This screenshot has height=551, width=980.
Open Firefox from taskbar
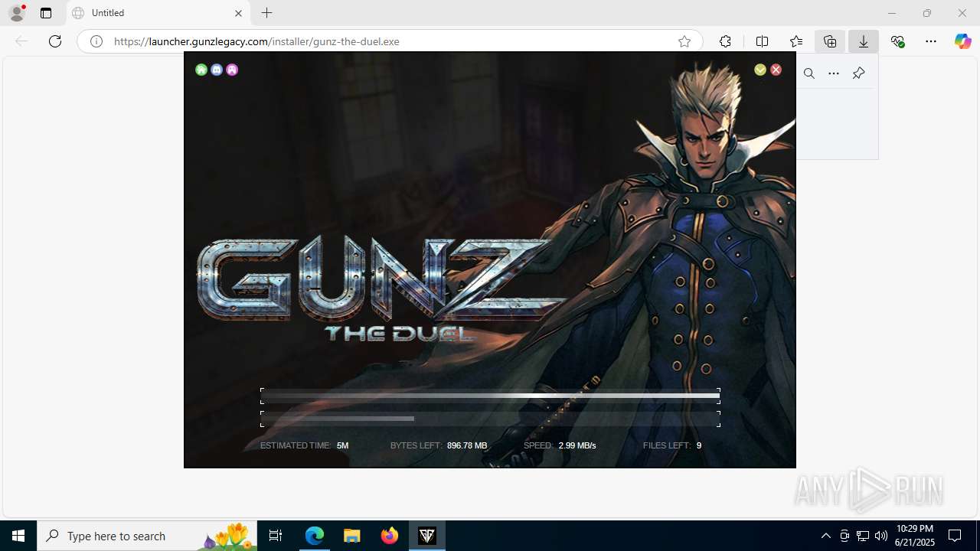[390, 536]
